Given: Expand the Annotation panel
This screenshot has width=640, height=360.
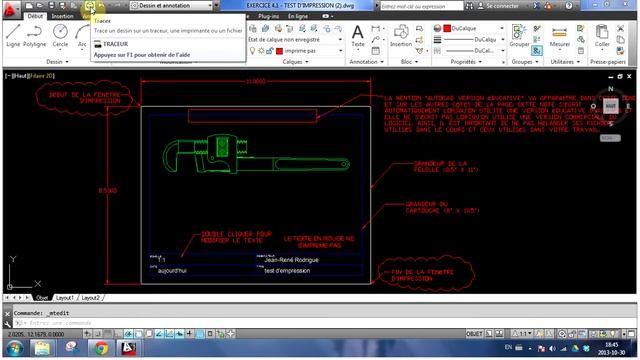Looking at the screenshot, I should (x=367, y=62).
